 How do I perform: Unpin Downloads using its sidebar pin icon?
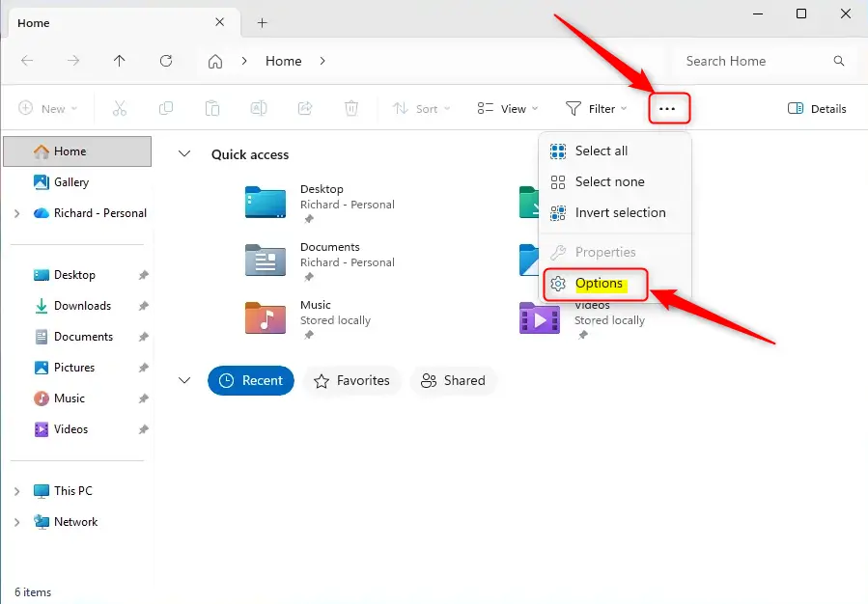143,306
